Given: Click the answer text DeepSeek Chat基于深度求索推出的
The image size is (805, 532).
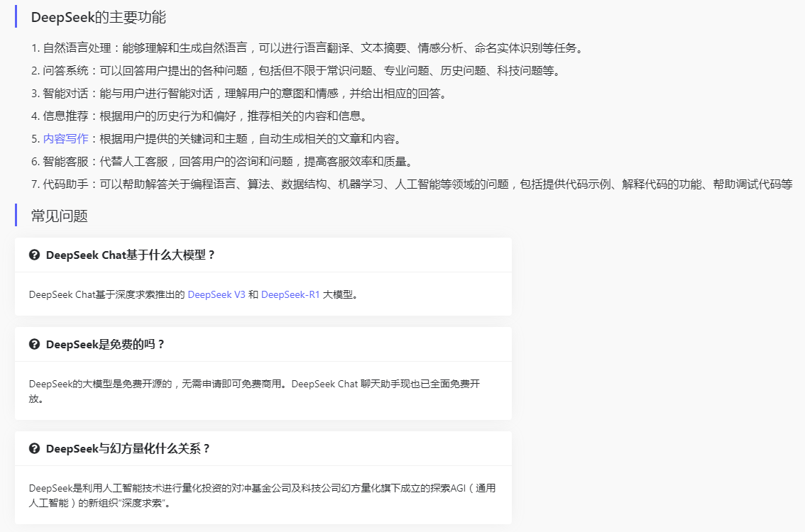Looking at the screenshot, I should 194,294.
